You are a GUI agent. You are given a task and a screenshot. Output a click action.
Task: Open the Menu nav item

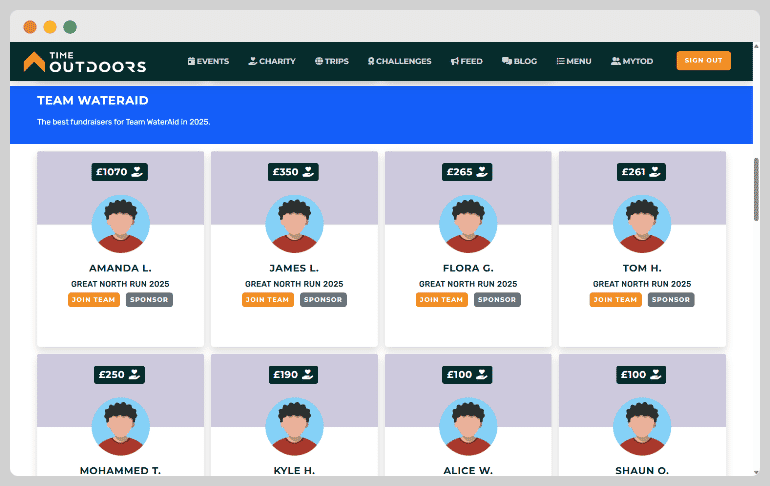coord(574,61)
